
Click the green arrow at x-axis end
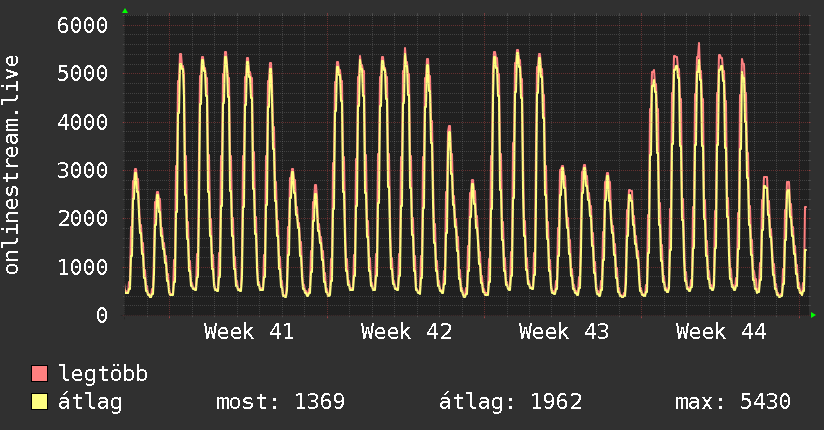813,315
